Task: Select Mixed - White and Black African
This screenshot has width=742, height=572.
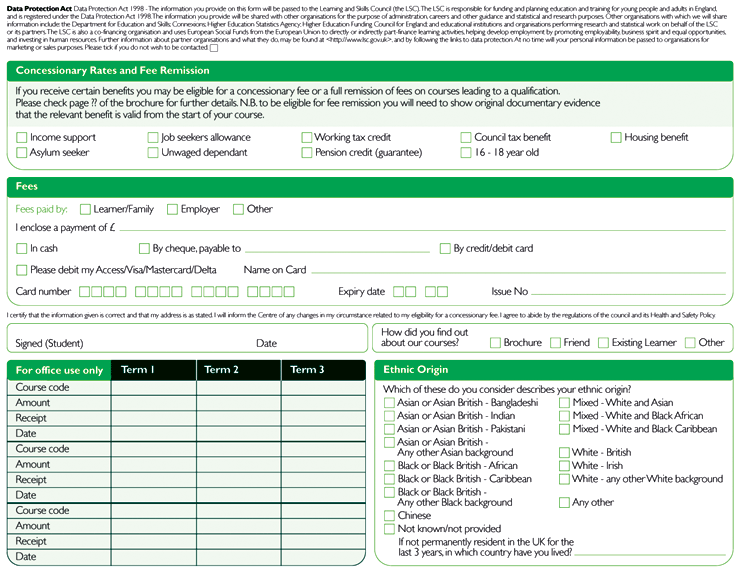Action: coord(564,416)
